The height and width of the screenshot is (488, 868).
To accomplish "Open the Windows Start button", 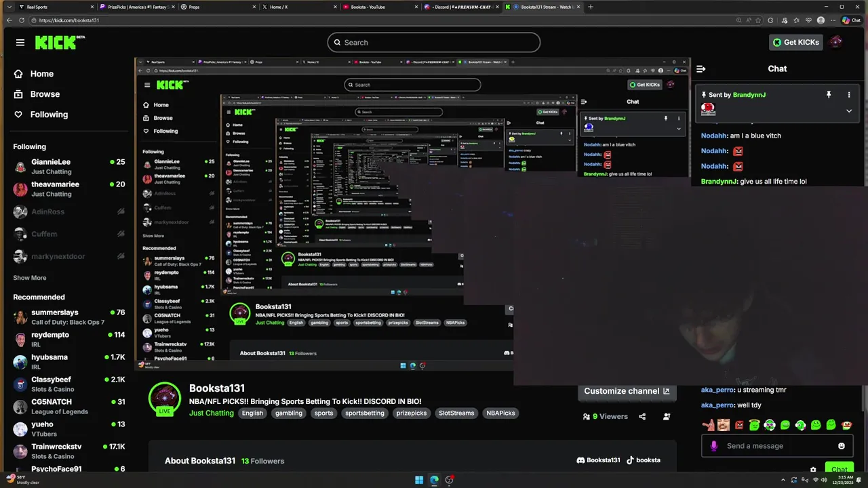I will tap(419, 480).
